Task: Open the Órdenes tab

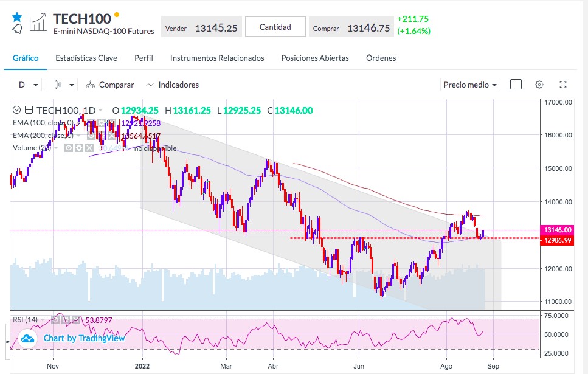Action: 381,58
